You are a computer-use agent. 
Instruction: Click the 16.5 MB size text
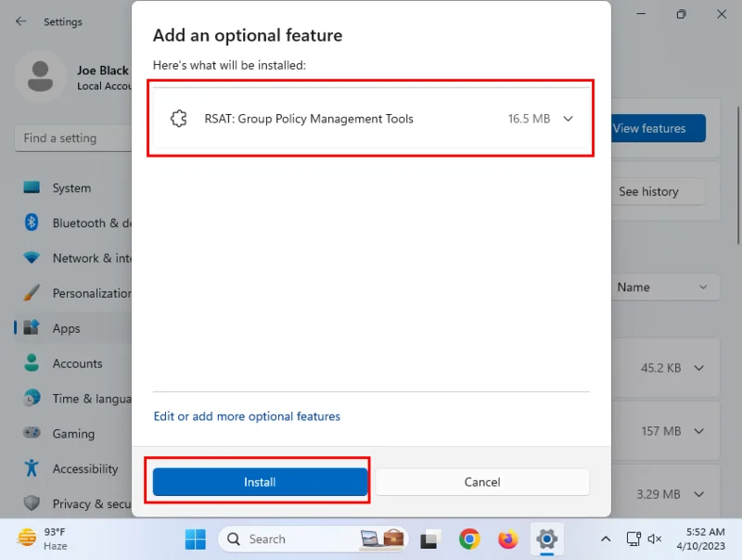[x=529, y=119]
